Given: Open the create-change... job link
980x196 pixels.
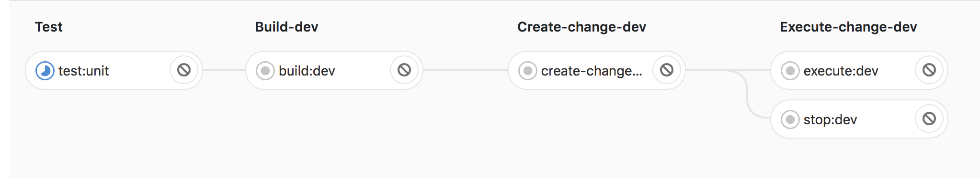Looking at the screenshot, I should pyautogui.click(x=592, y=71).
